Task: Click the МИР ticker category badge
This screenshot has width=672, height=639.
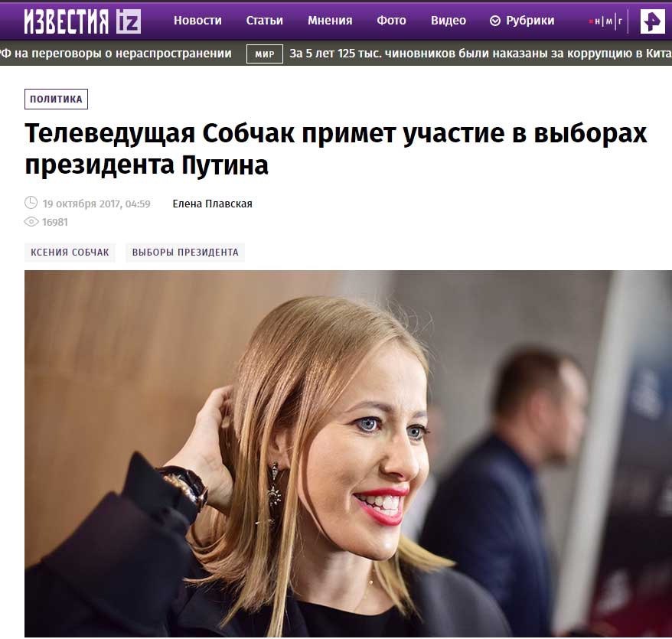Action: pyautogui.click(x=264, y=54)
